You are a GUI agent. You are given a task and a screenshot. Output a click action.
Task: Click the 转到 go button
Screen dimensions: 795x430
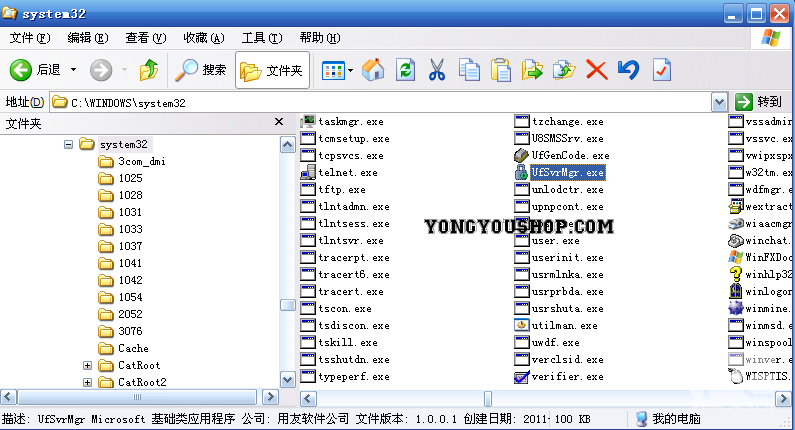point(759,102)
